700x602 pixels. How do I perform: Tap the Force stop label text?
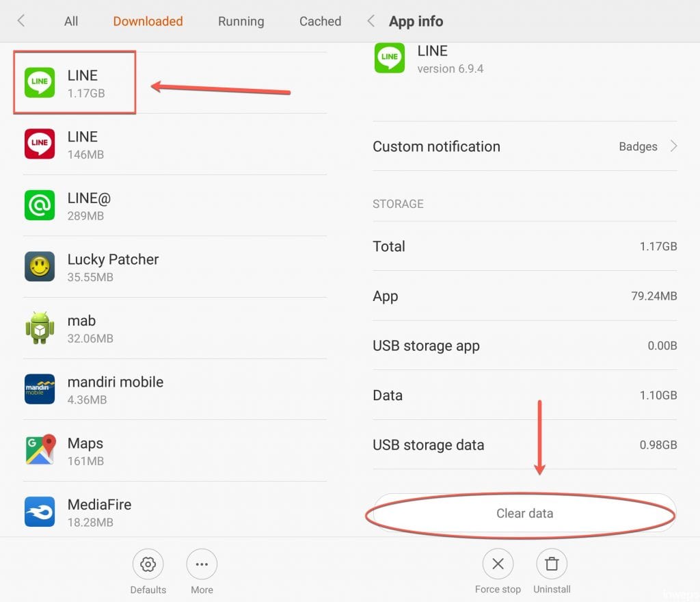[498, 590]
